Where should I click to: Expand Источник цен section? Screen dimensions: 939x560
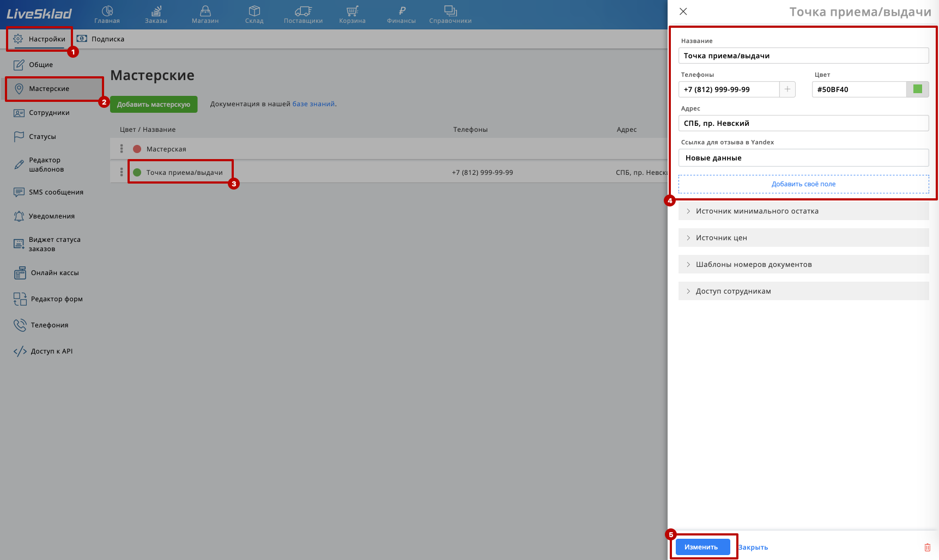803,238
